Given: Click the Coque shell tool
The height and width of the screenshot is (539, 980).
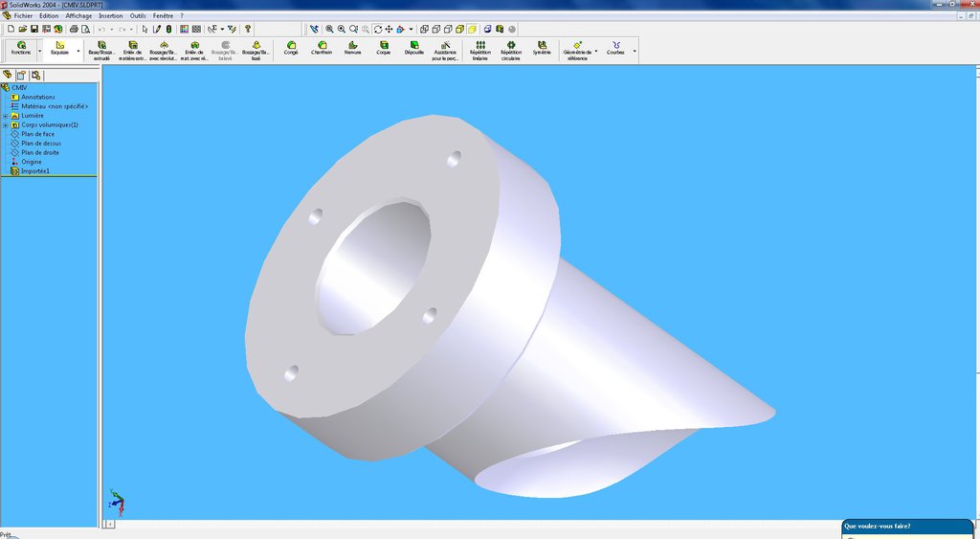Looking at the screenshot, I should coord(383,48).
